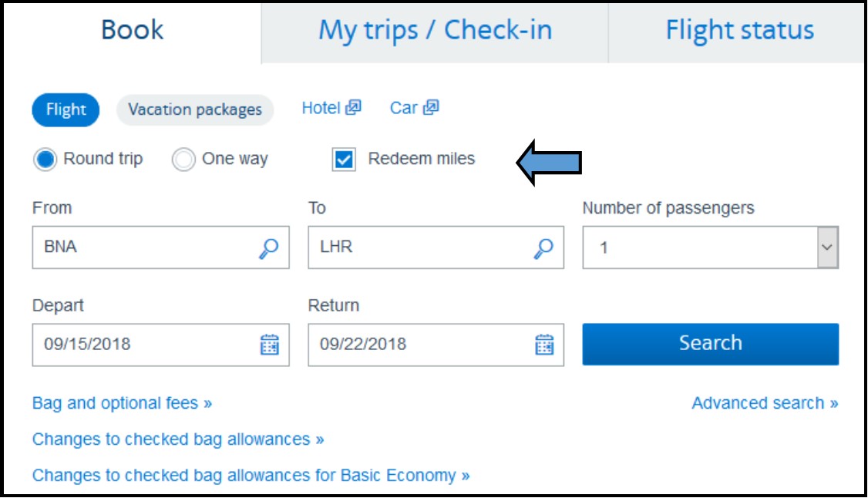Open the Flight status tab
This screenshot has height=498, width=868.
(739, 31)
